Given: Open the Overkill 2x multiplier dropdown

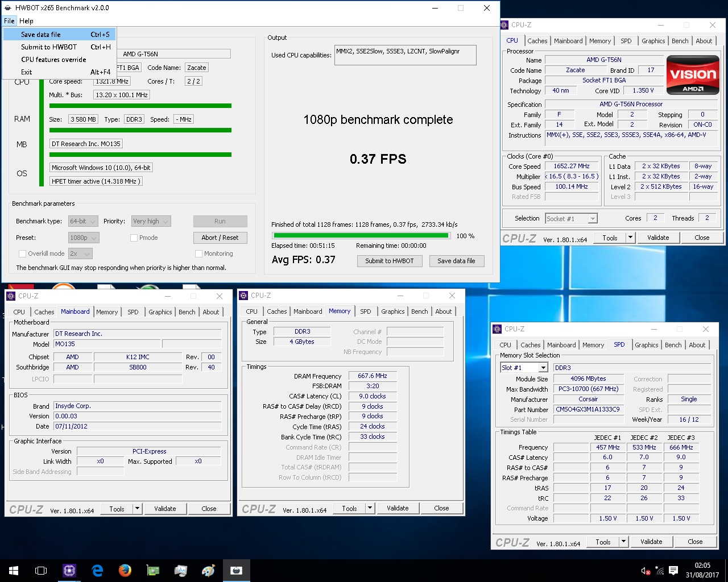Looking at the screenshot, I should 80,253.
